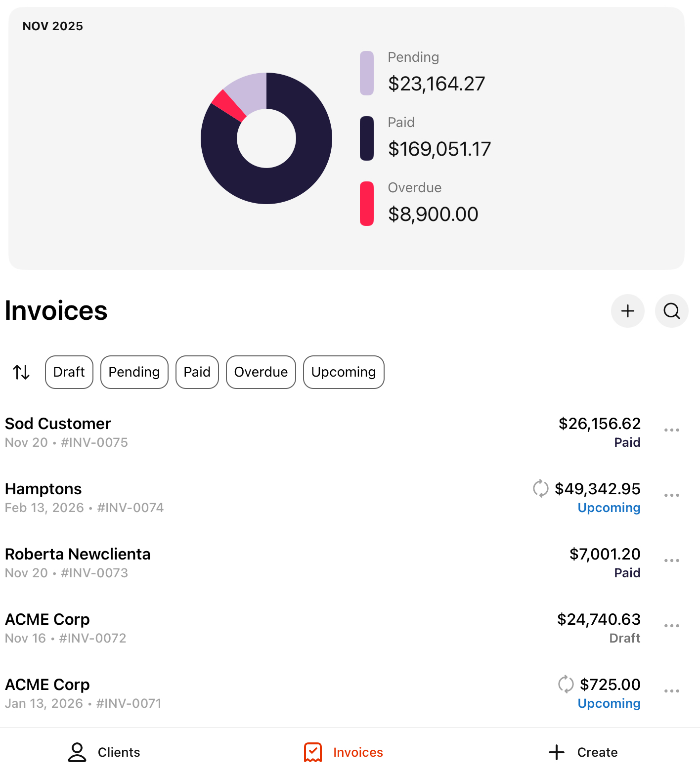Toggle the Draft filter chip
Screen dimensions: 700x776
pos(69,372)
